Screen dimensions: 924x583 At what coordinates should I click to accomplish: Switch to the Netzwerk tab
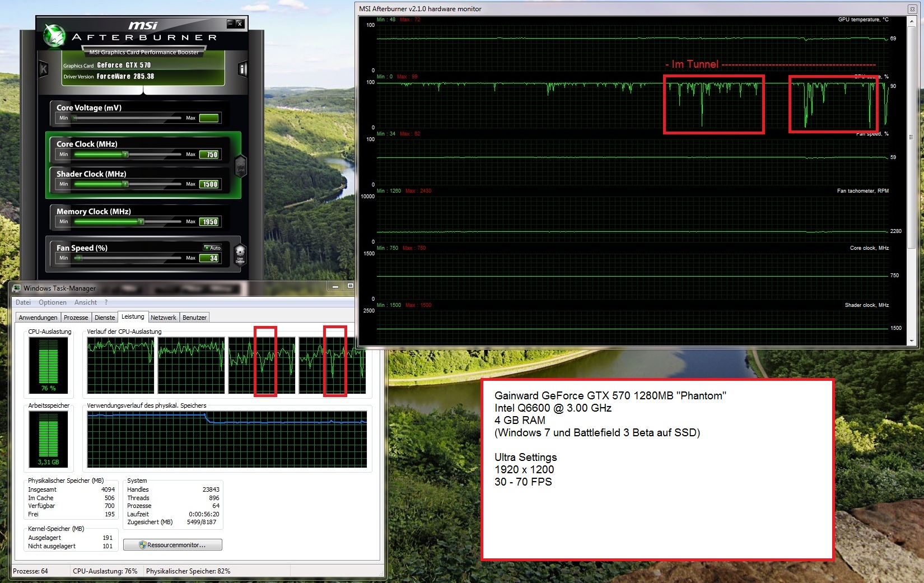(x=163, y=318)
